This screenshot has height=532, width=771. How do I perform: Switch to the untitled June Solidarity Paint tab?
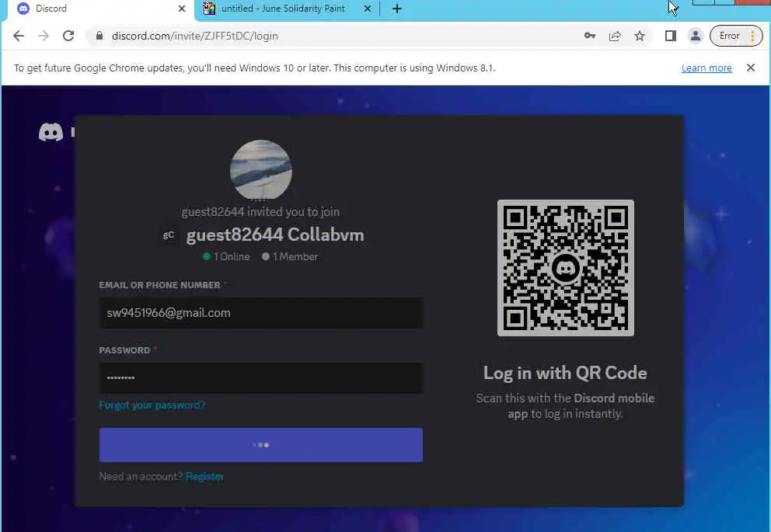[283, 9]
